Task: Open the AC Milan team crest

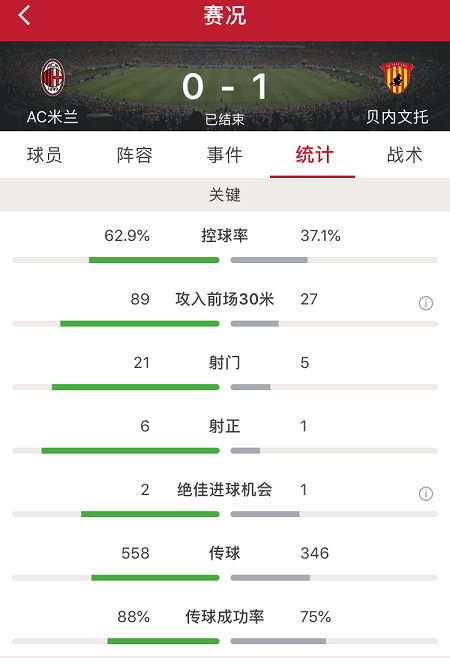Action: [52, 78]
